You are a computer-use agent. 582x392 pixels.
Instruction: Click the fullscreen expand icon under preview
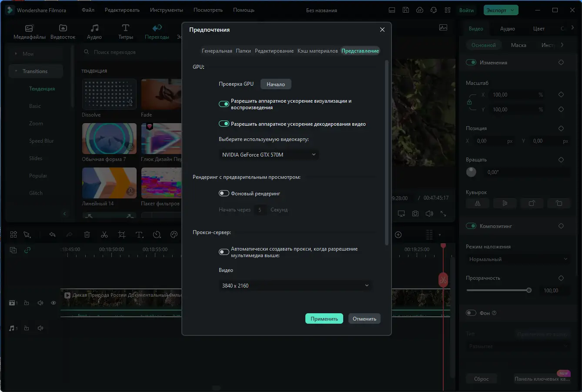click(443, 214)
